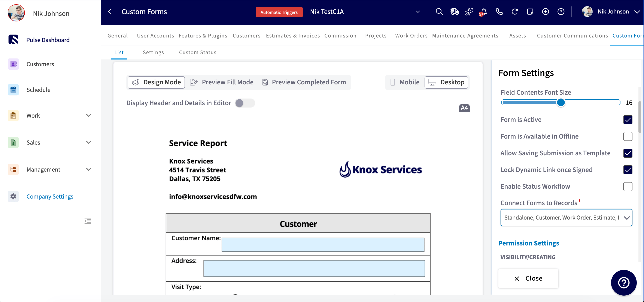Open Pulse Dashboard link
Screen dimensions: 644x302
[x=48, y=40]
